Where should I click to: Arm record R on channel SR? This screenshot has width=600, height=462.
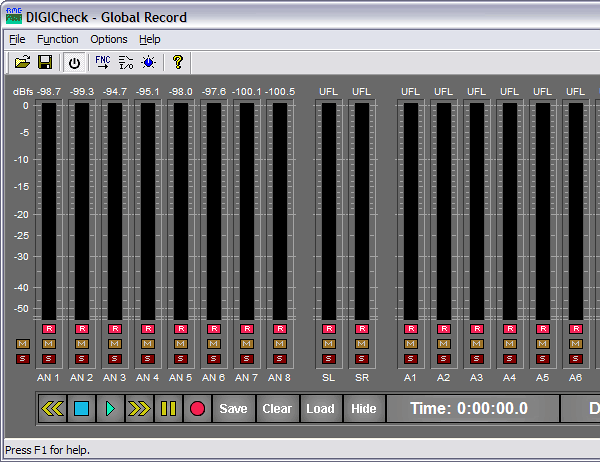tap(362, 329)
